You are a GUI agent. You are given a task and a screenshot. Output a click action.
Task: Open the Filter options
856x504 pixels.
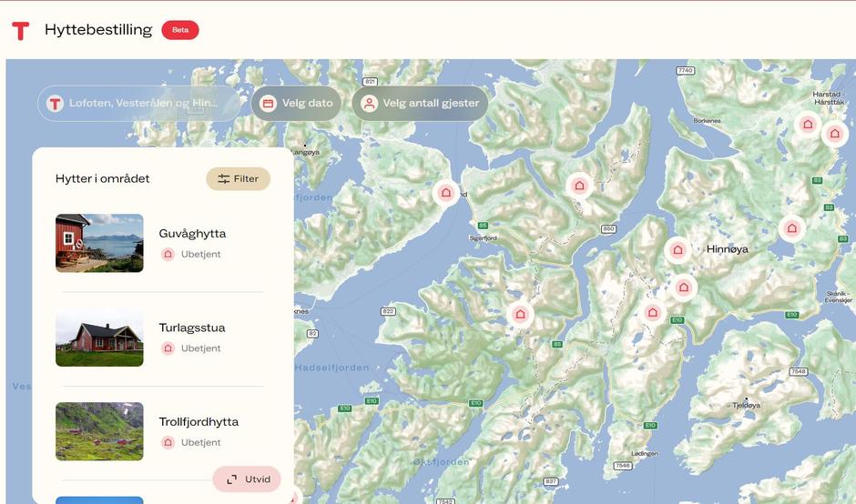coord(238,179)
